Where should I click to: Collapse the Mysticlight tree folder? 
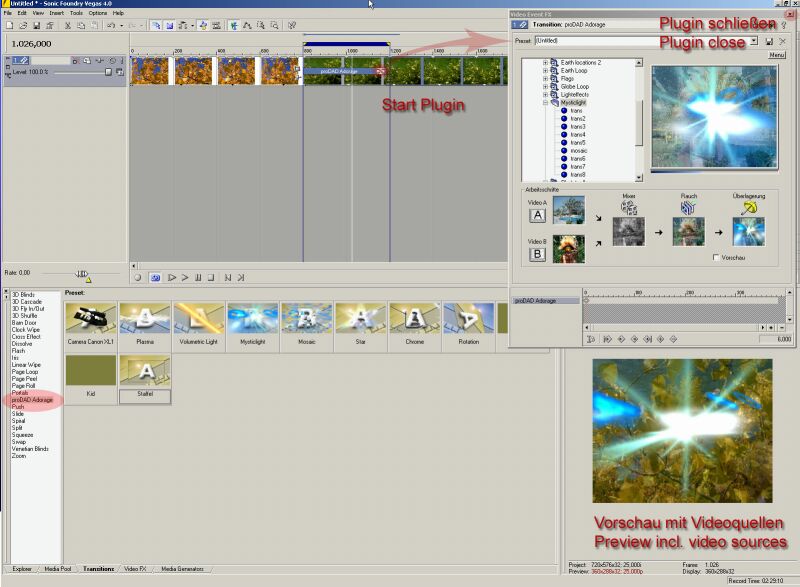545,103
